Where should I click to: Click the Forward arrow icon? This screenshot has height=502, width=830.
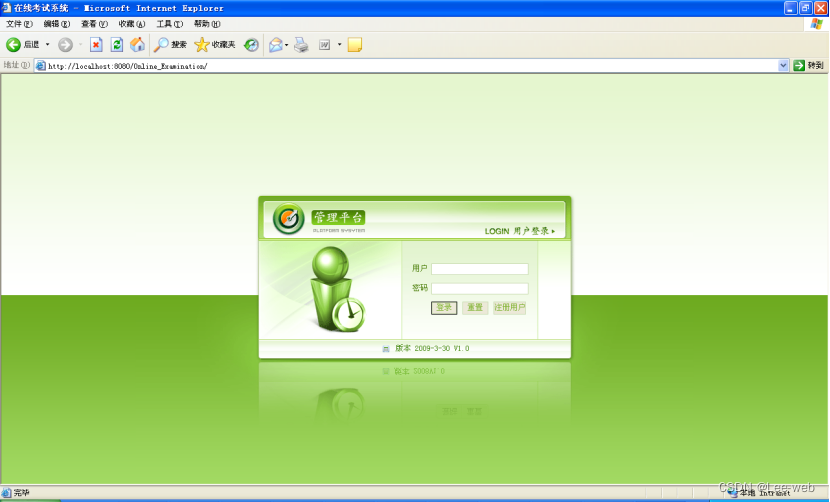click(65, 45)
